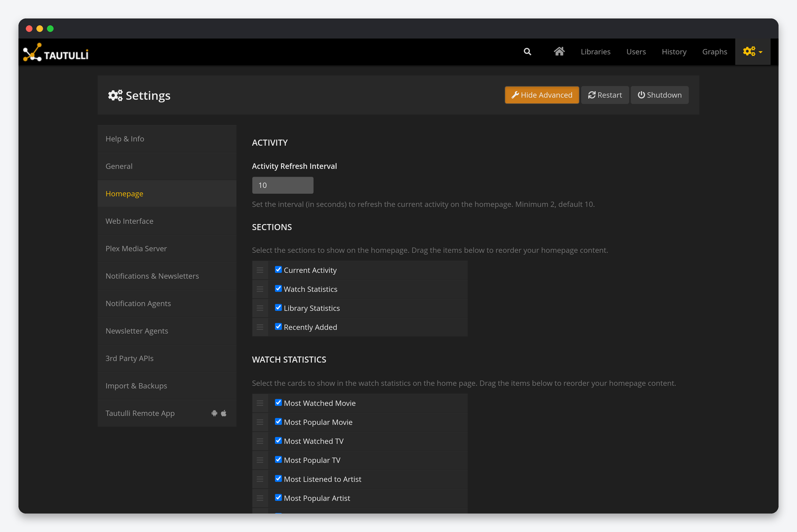The width and height of the screenshot is (797, 532).
Task: Click the Settings gears icon in page header
Action: (115, 96)
